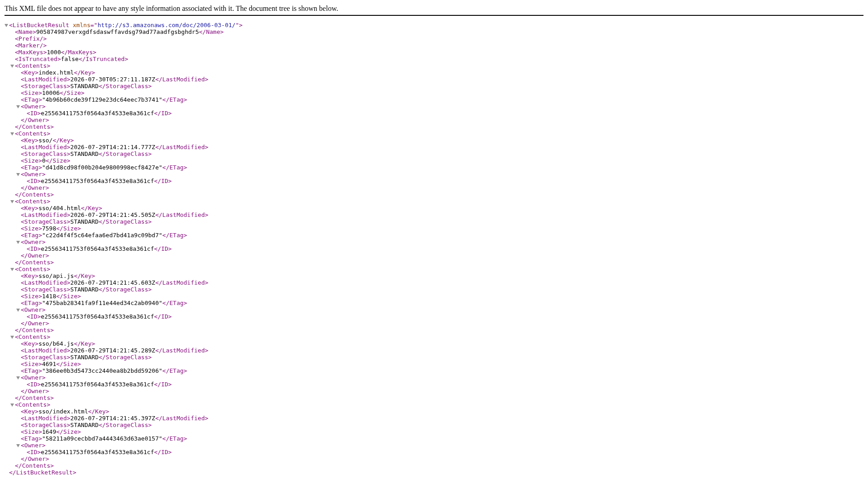This screenshot has height=488, width=868.
Task: Click Size value 10006
Action: pyautogui.click(x=51, y=93)
